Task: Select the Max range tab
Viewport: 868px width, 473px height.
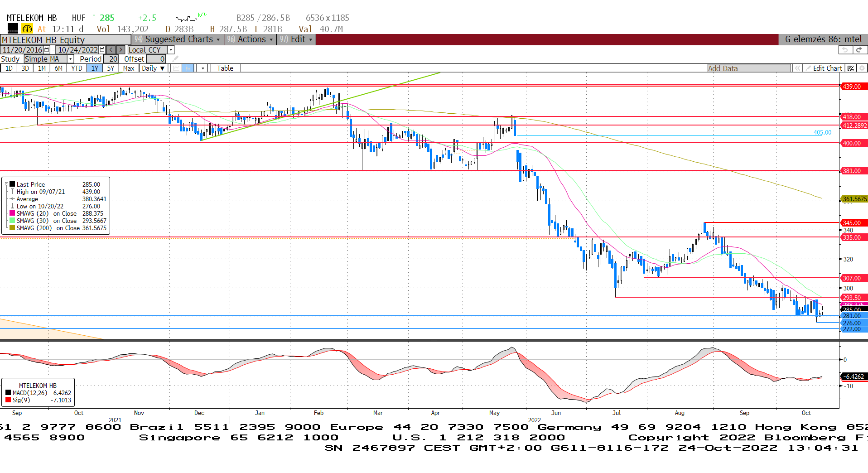Action: pos(129,68)
